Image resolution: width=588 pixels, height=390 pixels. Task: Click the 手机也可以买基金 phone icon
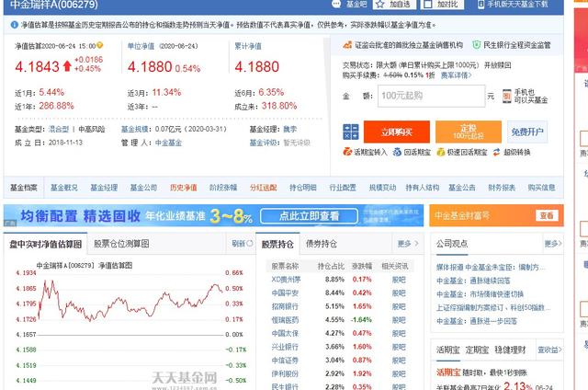click(x=506, y=96)
